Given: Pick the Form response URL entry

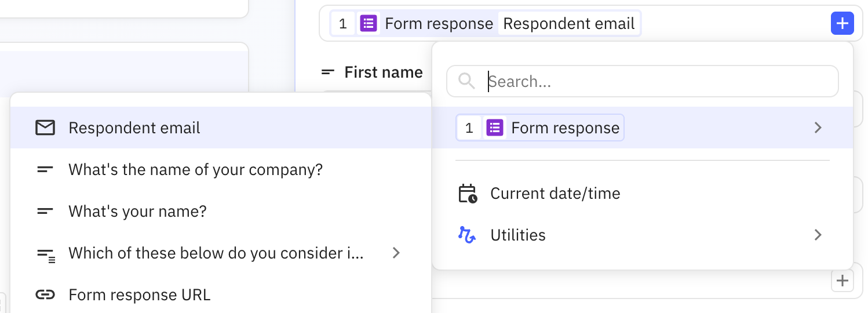Looking at the screenshot, I should tap(139, 295).
